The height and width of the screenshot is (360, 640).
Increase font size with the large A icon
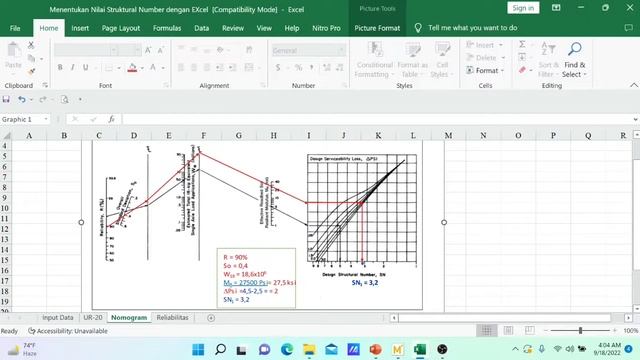pyautogui.click(x=148, y=50)
